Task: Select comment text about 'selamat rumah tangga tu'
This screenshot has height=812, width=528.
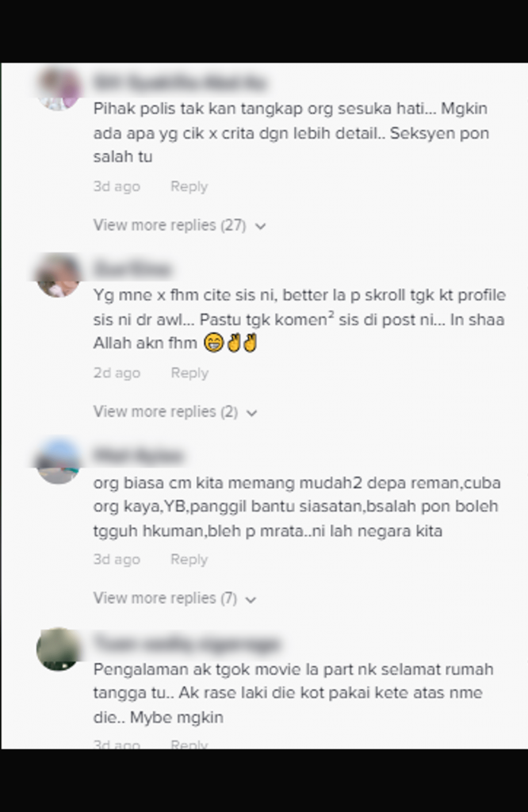Action: (x=293, y=693)
